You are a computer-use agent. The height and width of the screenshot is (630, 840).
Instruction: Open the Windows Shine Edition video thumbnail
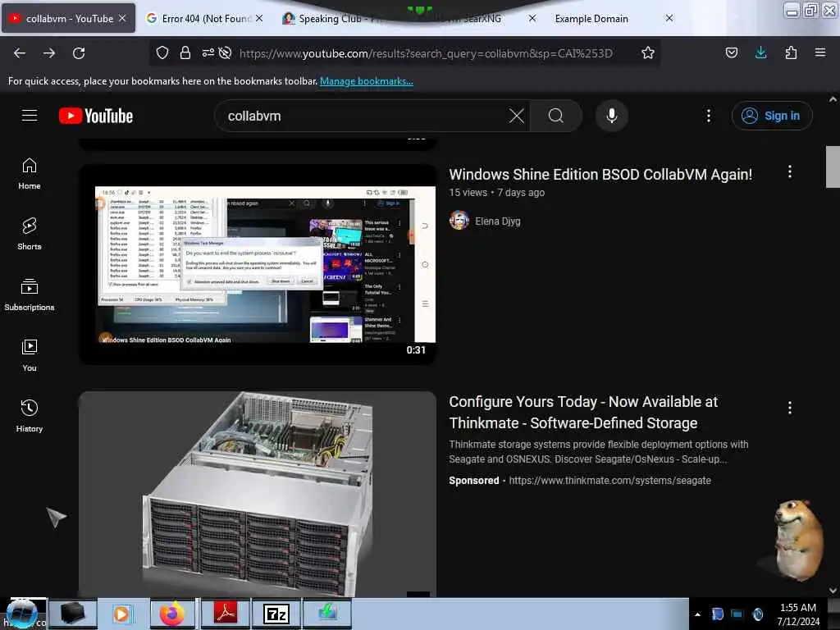pyautogui.click(x=258, y=265)
